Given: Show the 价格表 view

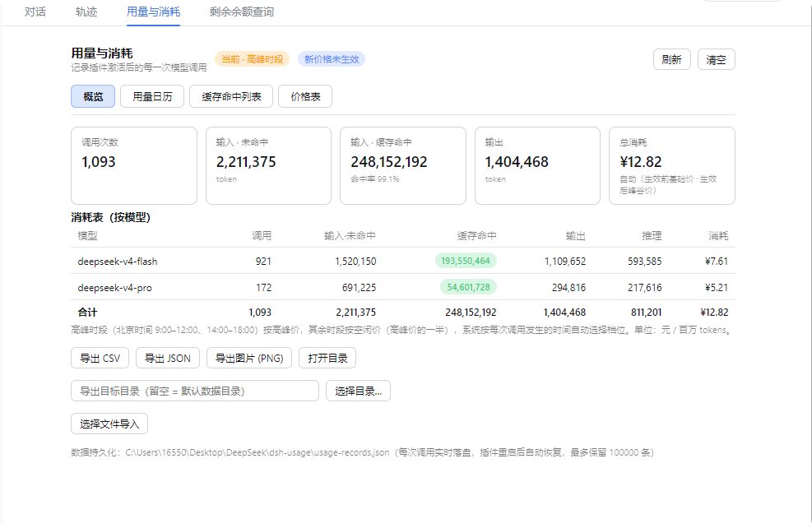Looking at the screenshot, I should [x=305, y=96].
